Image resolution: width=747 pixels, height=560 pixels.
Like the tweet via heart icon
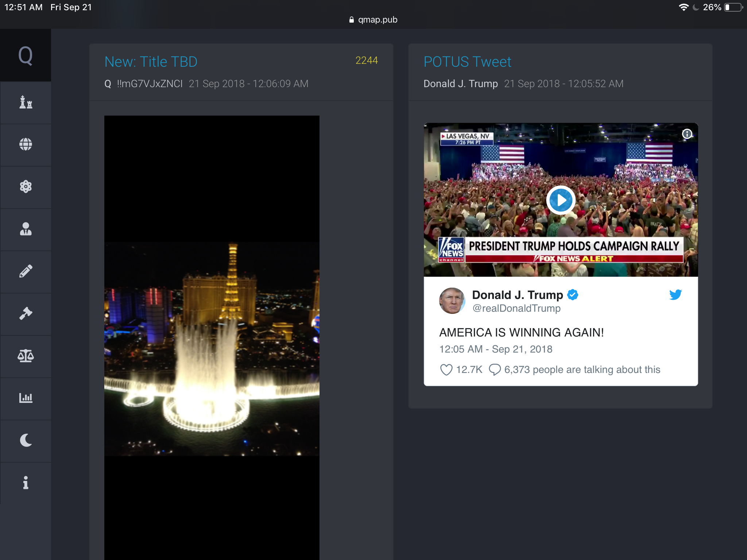446,370
